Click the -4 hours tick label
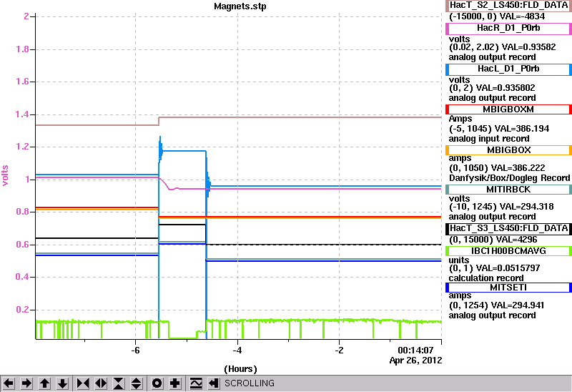 pos(237,351)
